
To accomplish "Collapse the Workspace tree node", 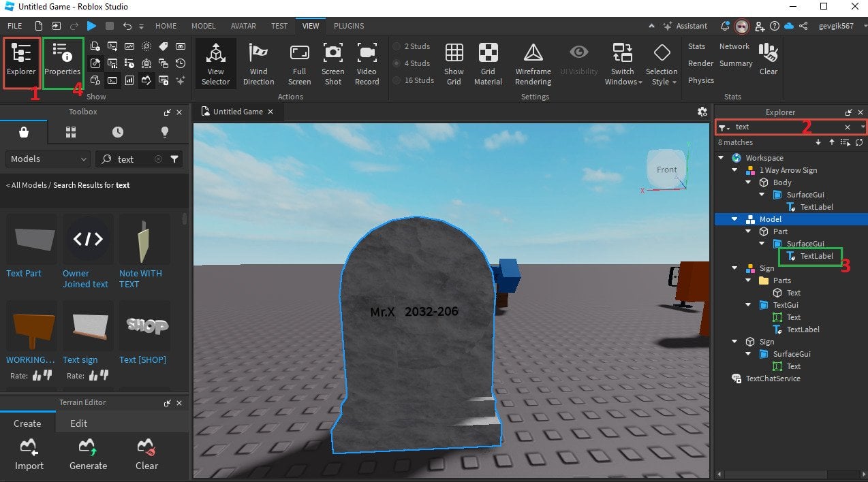I will [x=722, y=158].
